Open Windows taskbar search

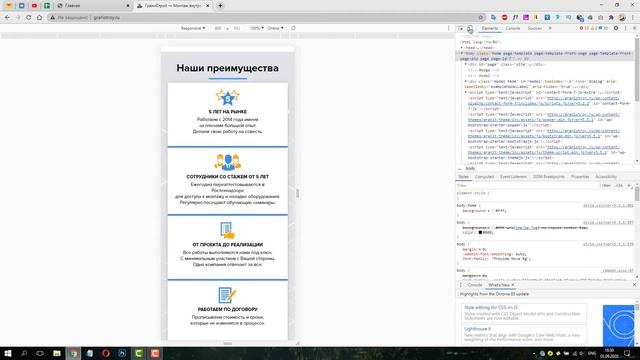24,353
